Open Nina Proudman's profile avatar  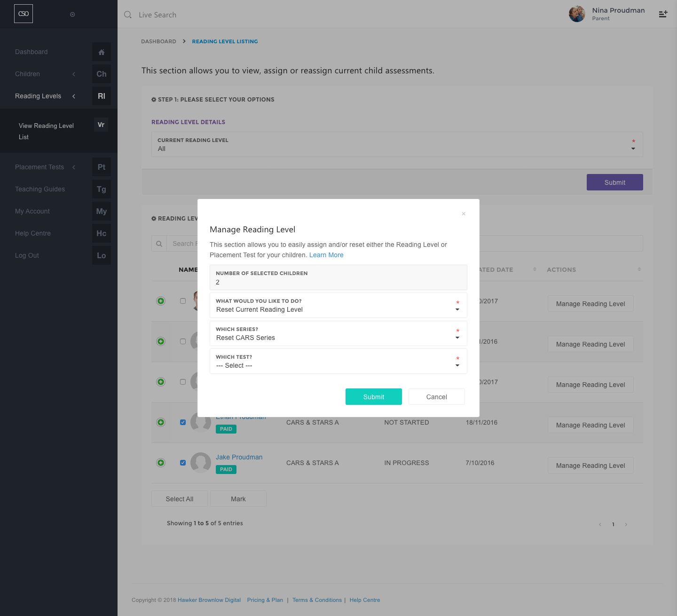pos(577,14)
